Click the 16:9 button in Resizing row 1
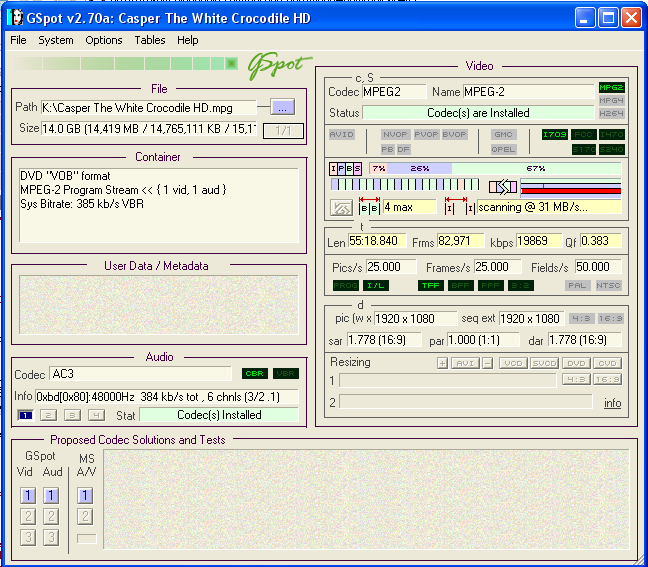Viewport: 648px width, 567px height. click(608, 379)
